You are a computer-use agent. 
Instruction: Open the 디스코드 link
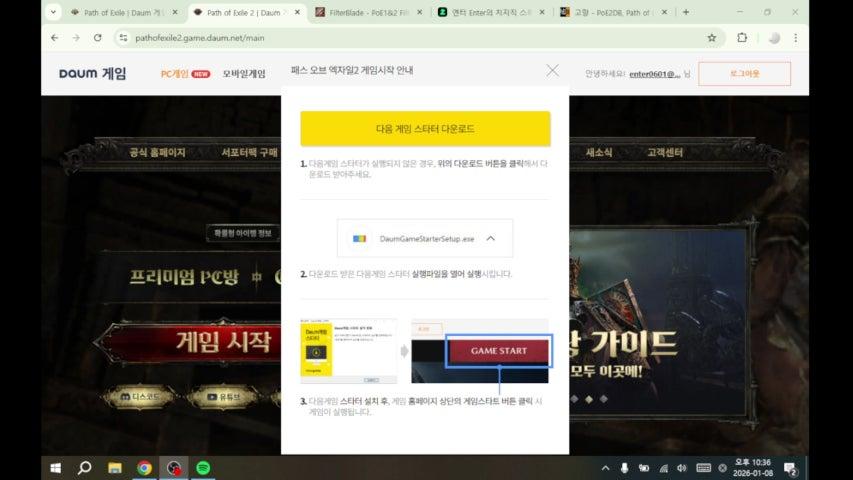tap(140, 397)
